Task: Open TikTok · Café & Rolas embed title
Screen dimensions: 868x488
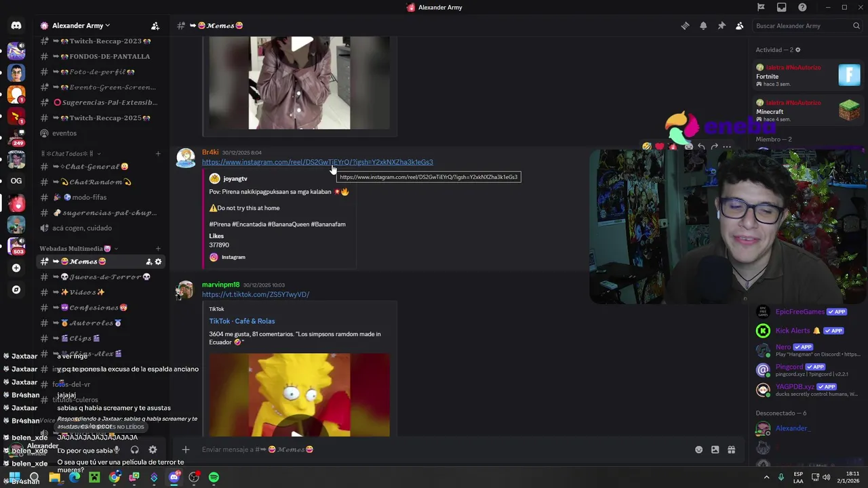Action: coord(242,321)
